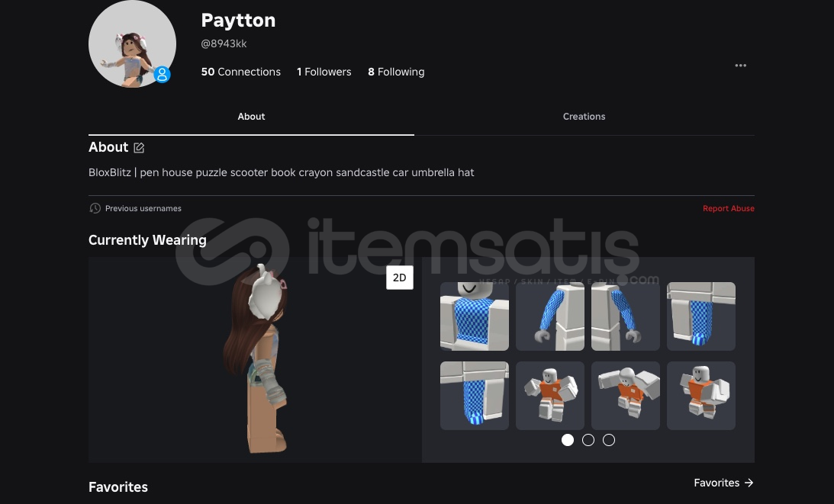Image resolution: width=834 pixels, height=504 pixels.
Task: Go to the second carousel page dot
Action: pos(588,440)
